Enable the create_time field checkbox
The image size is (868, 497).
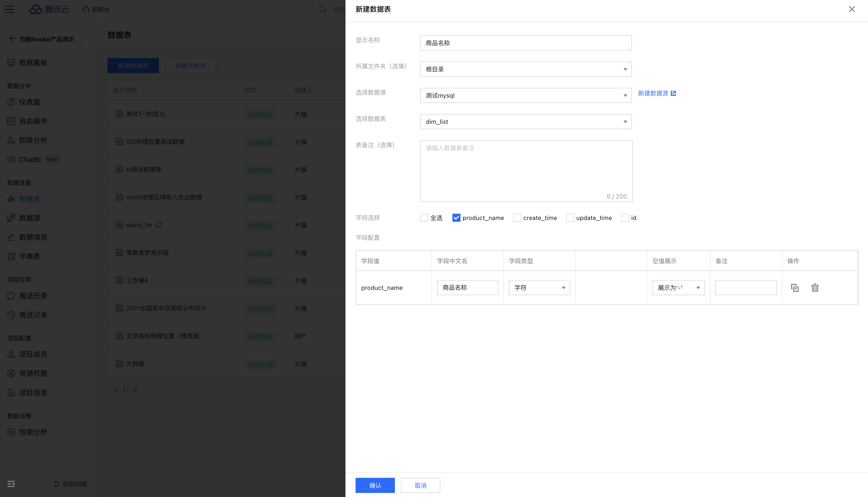coord(517,218)
